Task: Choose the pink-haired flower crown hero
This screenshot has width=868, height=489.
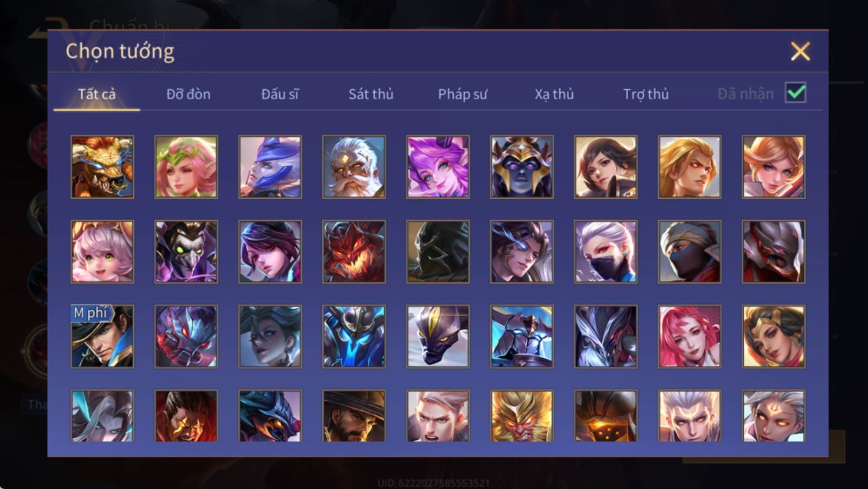Action: (186, 167)
